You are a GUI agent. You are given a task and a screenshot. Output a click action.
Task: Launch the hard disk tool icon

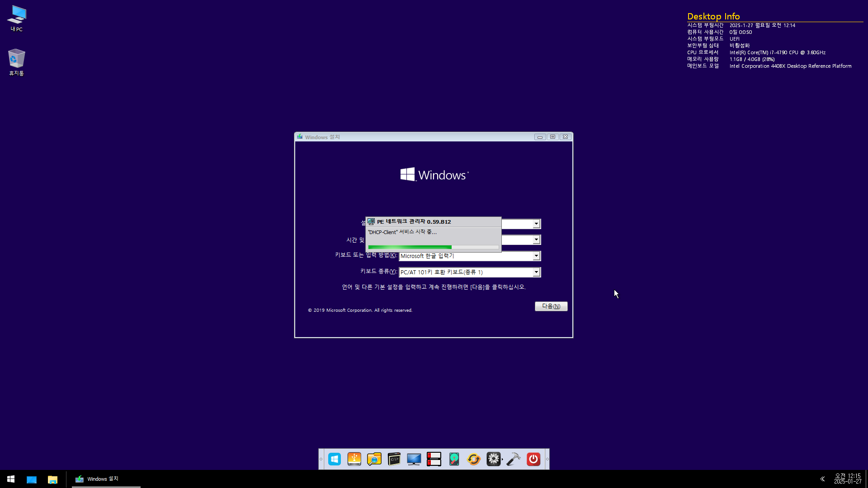point(454,459)
